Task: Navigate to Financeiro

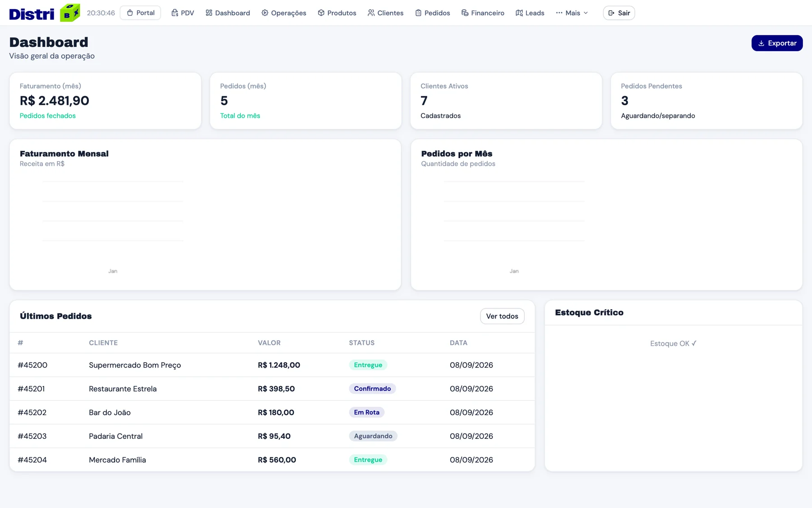Action: (x=483, y=13)
